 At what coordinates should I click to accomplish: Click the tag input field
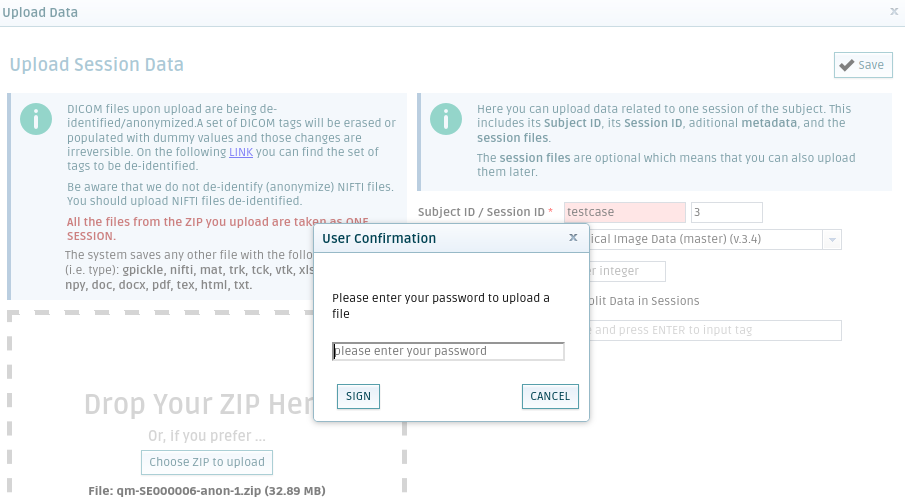pos(715,330)
